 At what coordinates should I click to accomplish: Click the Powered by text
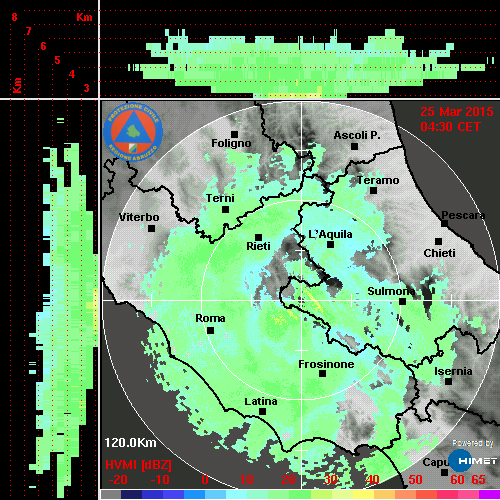click(x=473, y=443)
